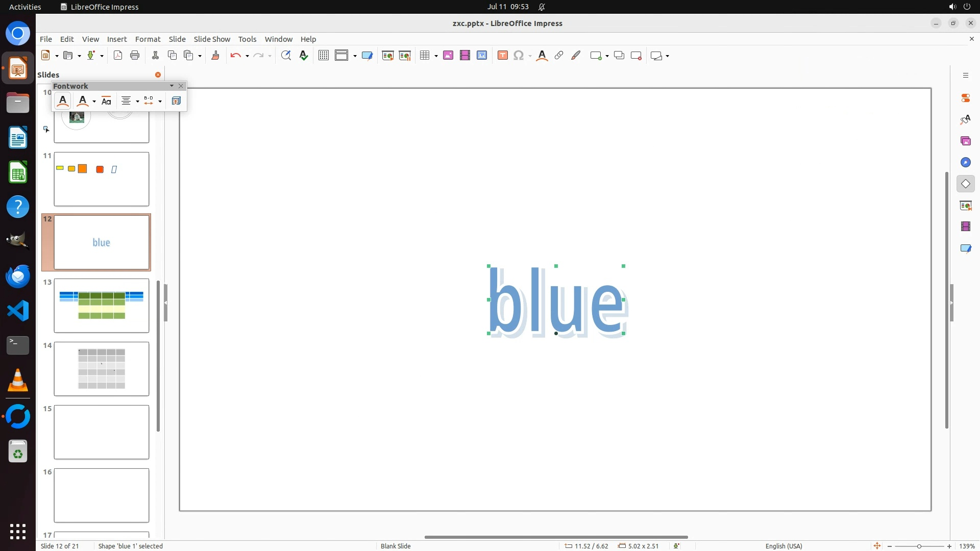Start presentation from first slide icon
Image resolution: width=980 pixels, height=551 pixels.
pos(387,56)
